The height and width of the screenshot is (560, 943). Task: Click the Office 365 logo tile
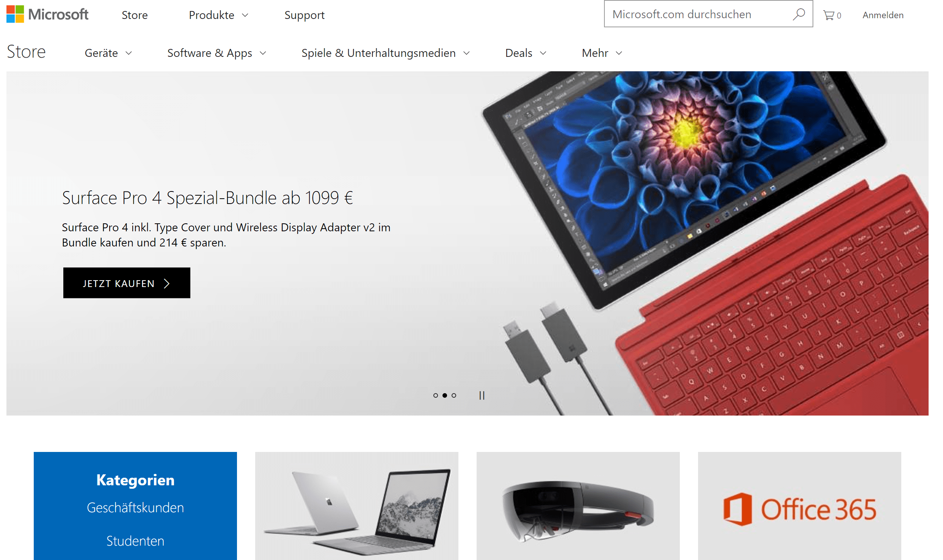(x=799, y=506)
